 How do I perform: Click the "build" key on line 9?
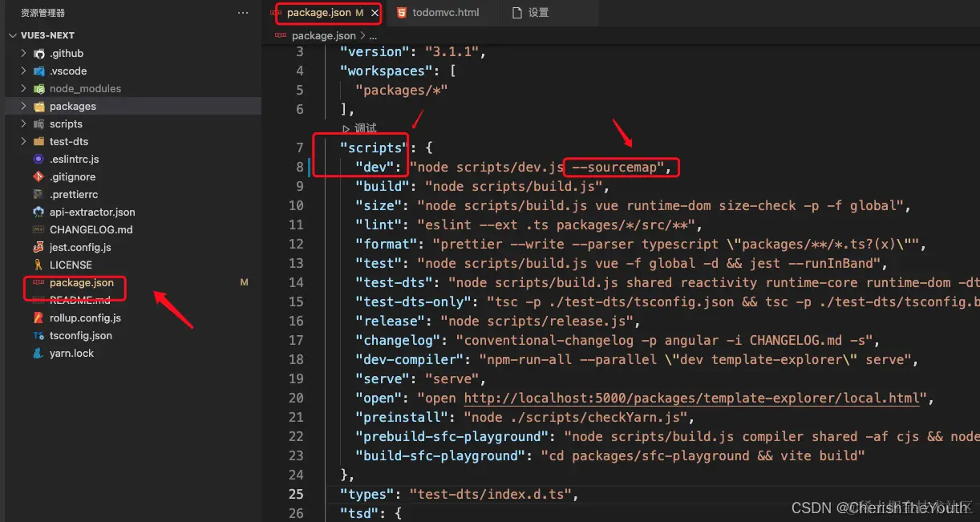tap(383, 187)
